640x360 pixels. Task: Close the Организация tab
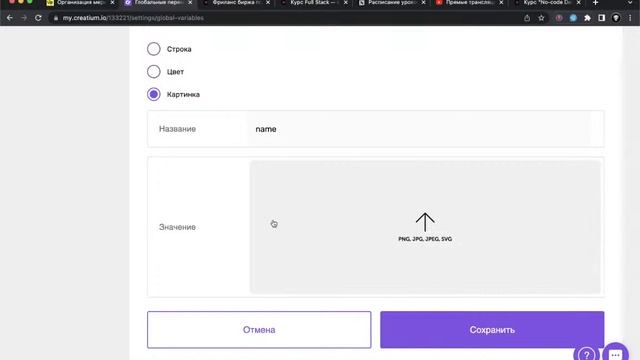(x=112, y=2)
